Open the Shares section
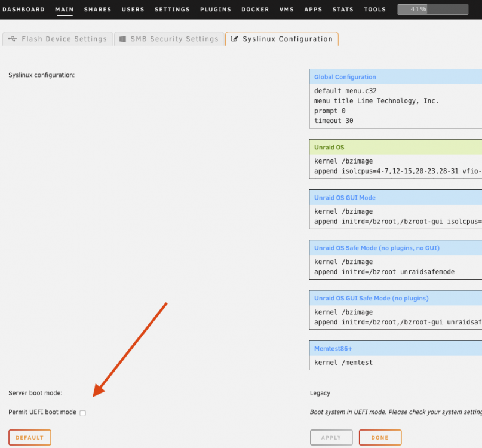The image size is (482, 448). point(97,10)
